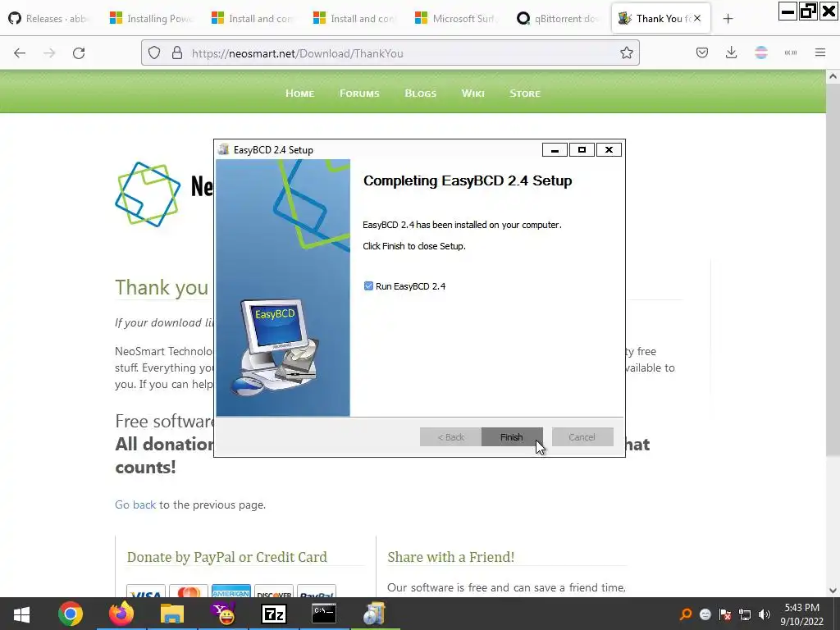Reload the current Firefox page
This screenshot has width=840, height=630.
point(79,53)
